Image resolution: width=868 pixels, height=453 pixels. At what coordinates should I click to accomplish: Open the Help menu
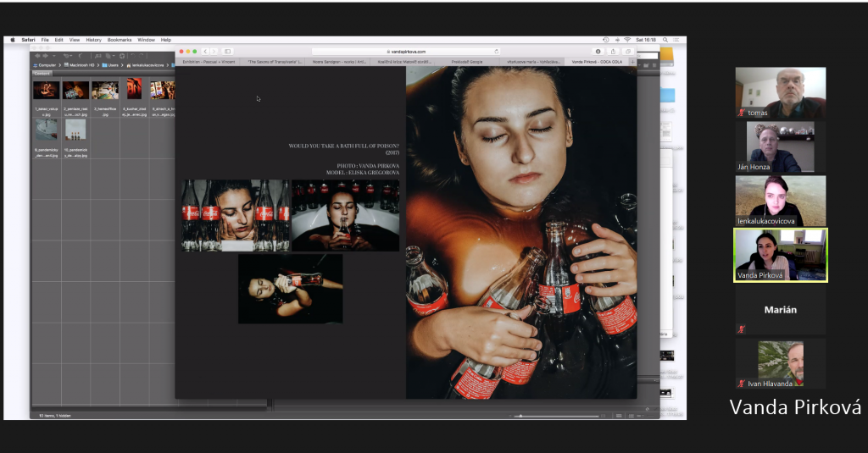point(166,40)
